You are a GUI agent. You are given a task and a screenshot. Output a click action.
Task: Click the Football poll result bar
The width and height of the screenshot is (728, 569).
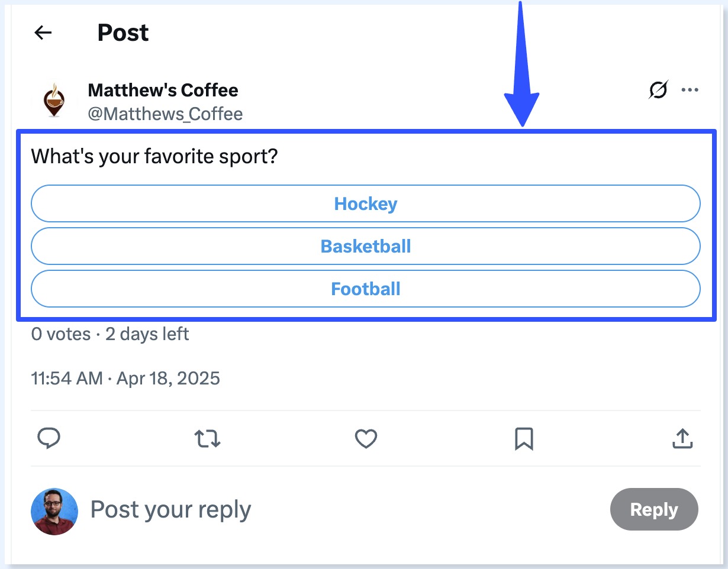[366, 289]
